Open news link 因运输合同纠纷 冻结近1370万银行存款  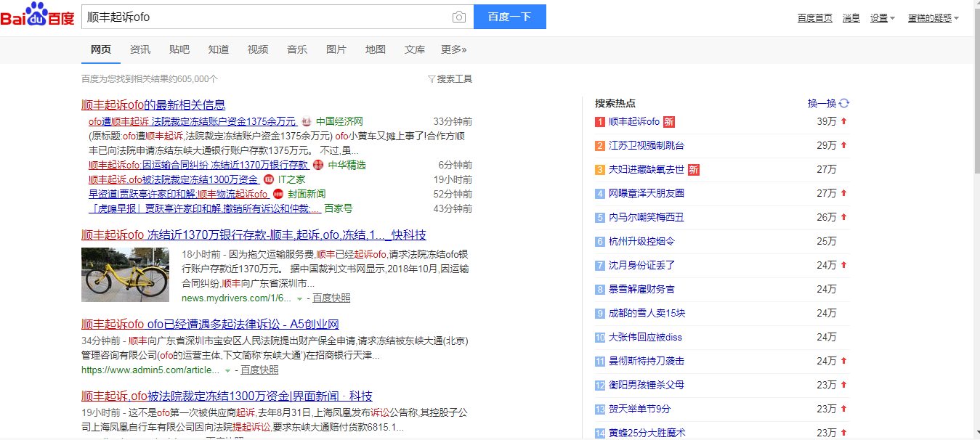(198, 166)
